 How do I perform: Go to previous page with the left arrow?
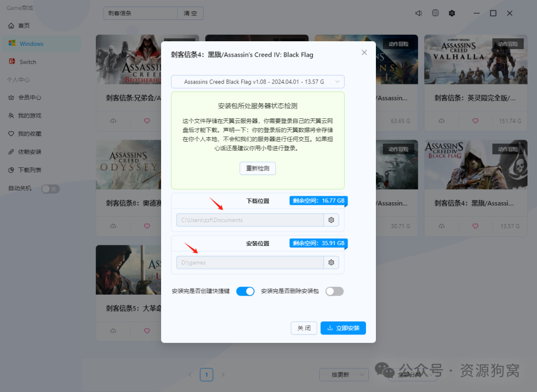(190, 375)
